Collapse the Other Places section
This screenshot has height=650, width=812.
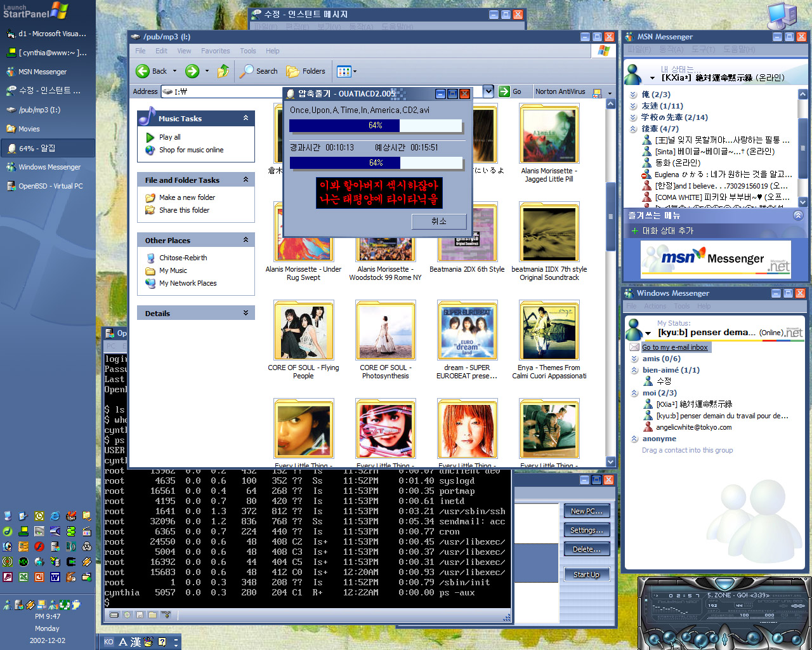coord(246,240)
